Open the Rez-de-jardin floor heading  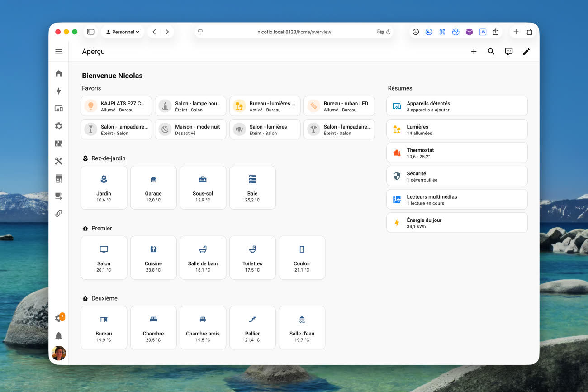[108, 158]
